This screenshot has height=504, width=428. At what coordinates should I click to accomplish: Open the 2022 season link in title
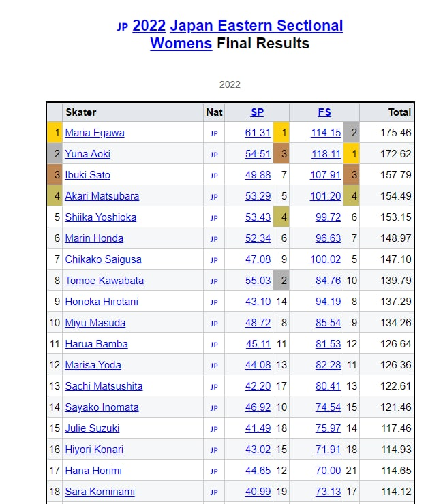tap(149, 26)
